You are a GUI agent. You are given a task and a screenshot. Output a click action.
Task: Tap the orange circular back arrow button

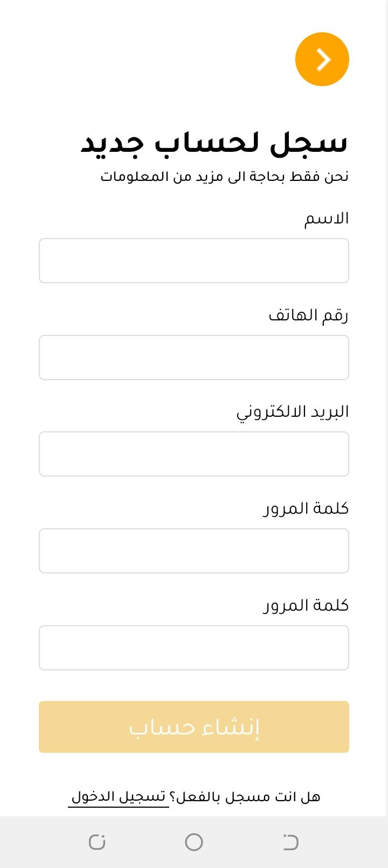(322, 59)
